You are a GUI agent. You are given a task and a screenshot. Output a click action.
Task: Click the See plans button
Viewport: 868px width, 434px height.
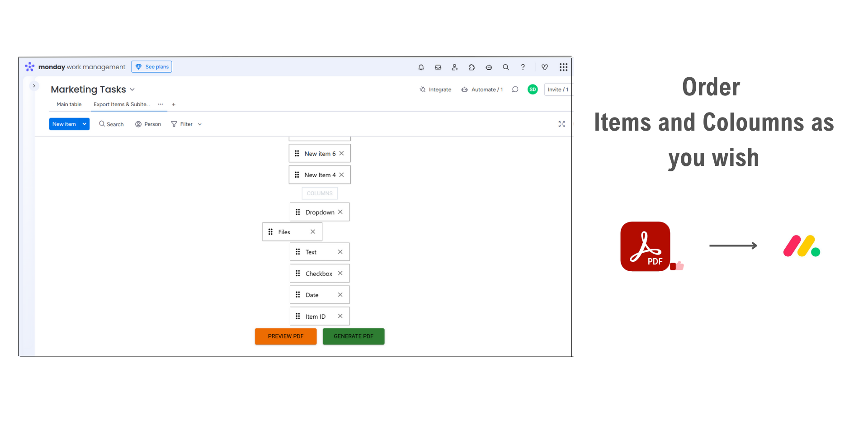tap(152, 67)
